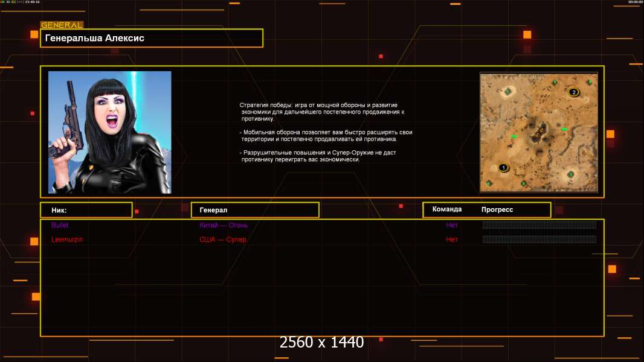Click Bullet's loading progress bar
The height and width of the screenshot is (362, 644).
click(x=539, y=224)
